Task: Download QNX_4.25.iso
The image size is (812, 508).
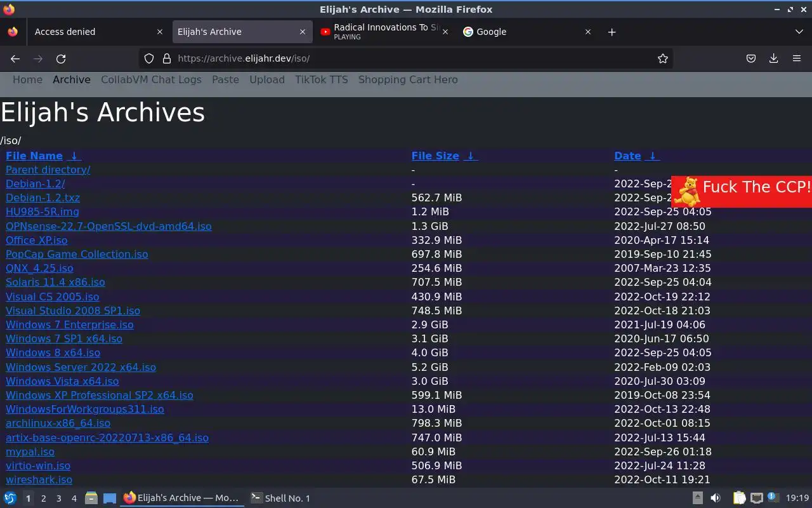Action: [39, 268]
